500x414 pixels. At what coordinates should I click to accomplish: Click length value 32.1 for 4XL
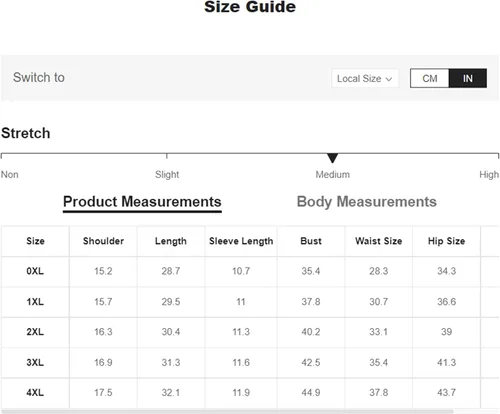(171, 392)
